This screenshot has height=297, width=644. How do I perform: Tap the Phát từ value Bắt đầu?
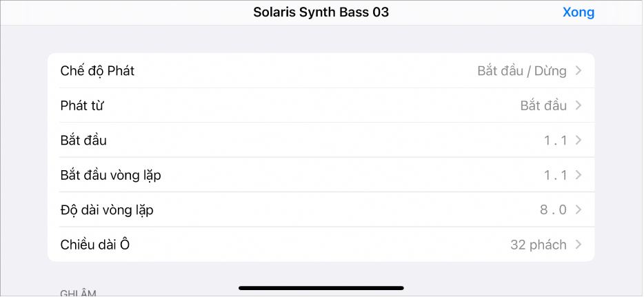click(x=543, y=105)
